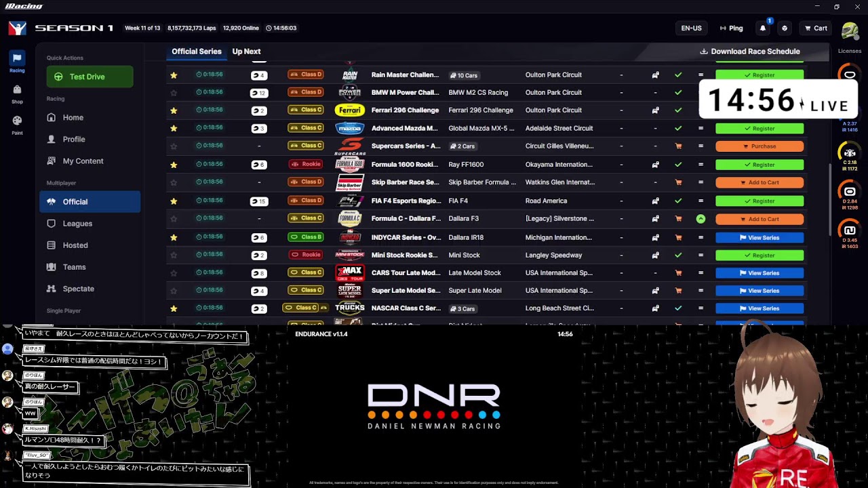Click the iRacing home logo
This screenshot has width=868, height=488.
pos(18,28)
